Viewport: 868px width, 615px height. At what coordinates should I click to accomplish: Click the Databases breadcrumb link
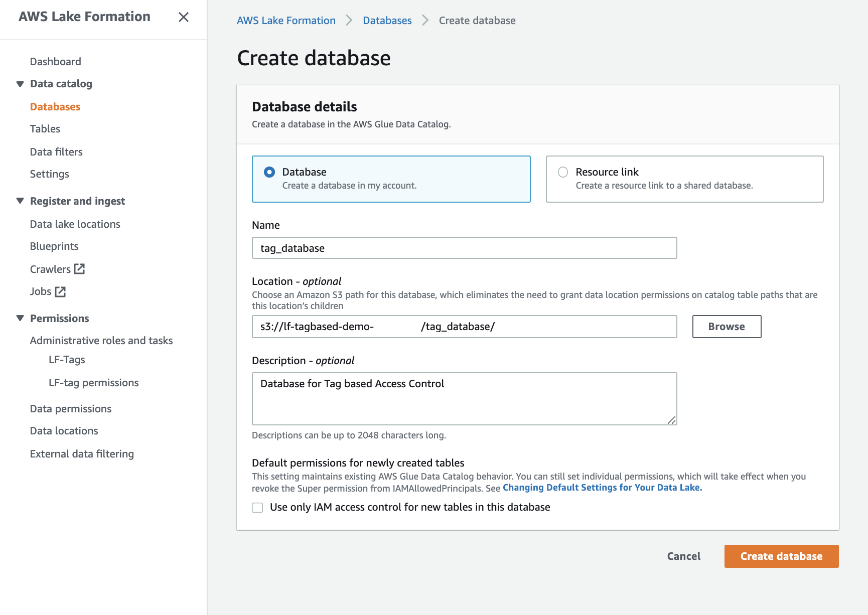[387, 21]
